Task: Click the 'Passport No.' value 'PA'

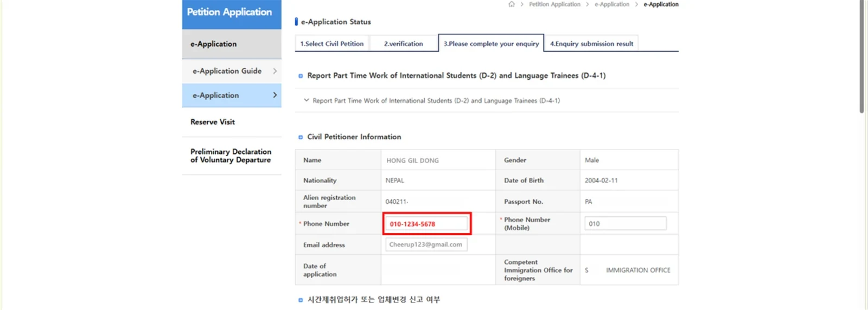Action: (589, 202)
